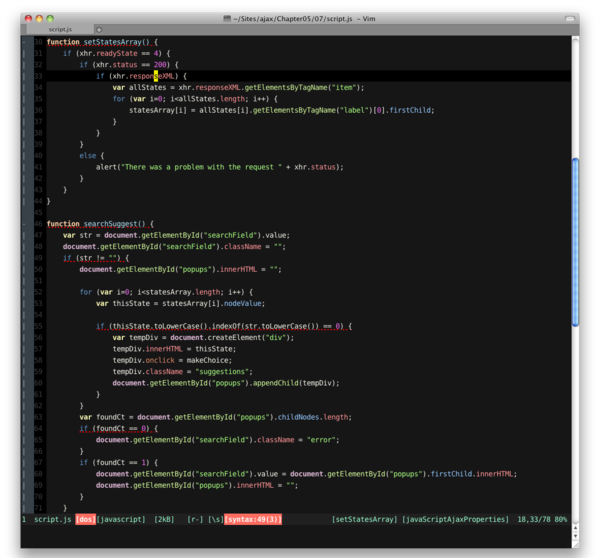Viewport: 600px width, 558px height.
Task: Close the Vim window with the red button
Action: 29,18
